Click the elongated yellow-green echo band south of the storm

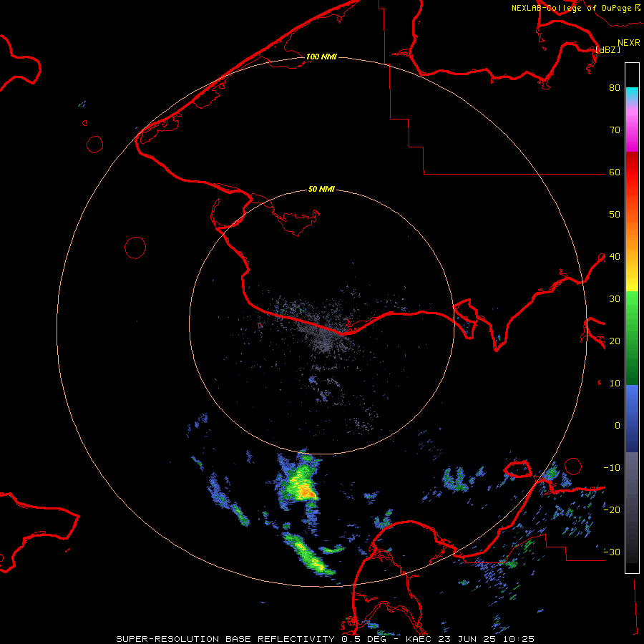point(310,554)
